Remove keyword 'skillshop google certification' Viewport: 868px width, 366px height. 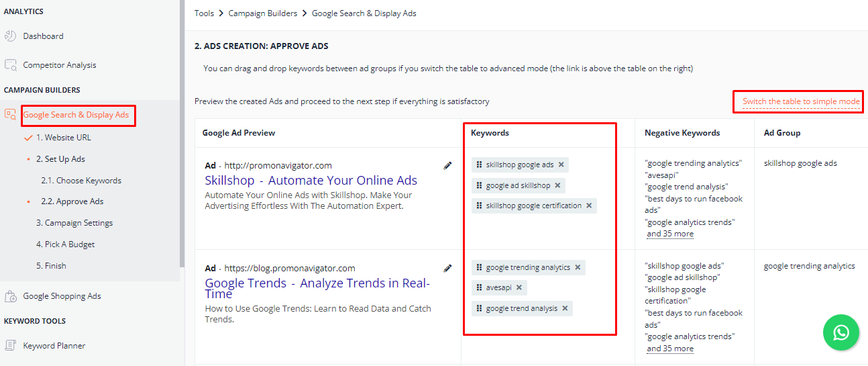[x=589, y=205]
